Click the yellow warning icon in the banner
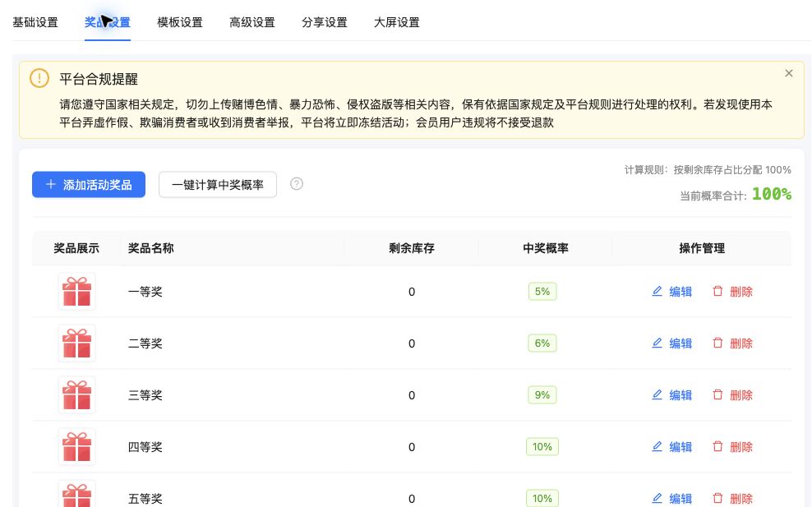This screenshot has height=507, width=812. (x=39, y=78)
